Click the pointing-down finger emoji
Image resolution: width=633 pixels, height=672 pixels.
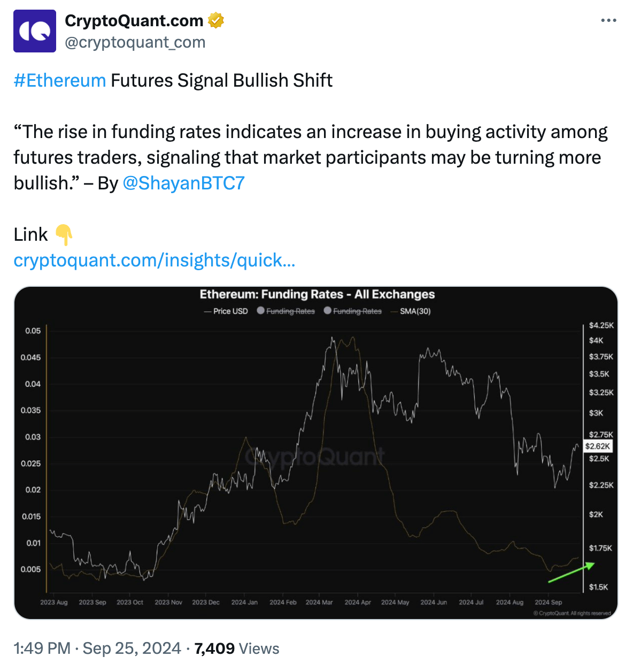[x=63, y=234]
